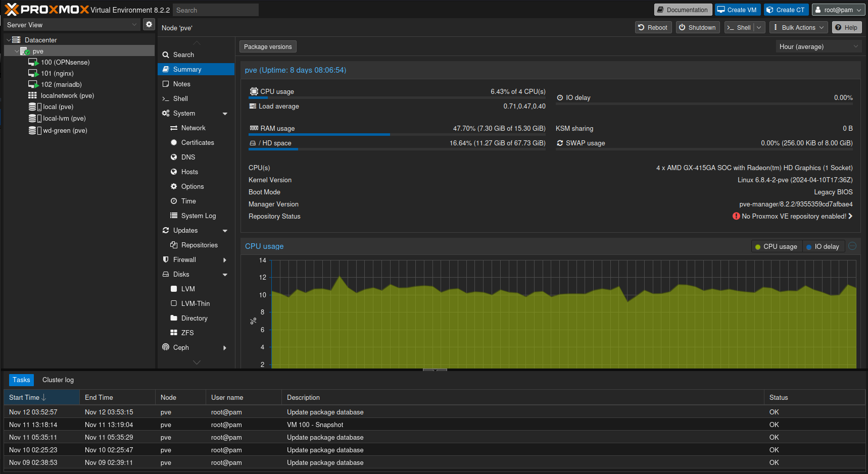868x474 pixels.
Task: Focus the top Search field
Action: click(x=216, y=10)
